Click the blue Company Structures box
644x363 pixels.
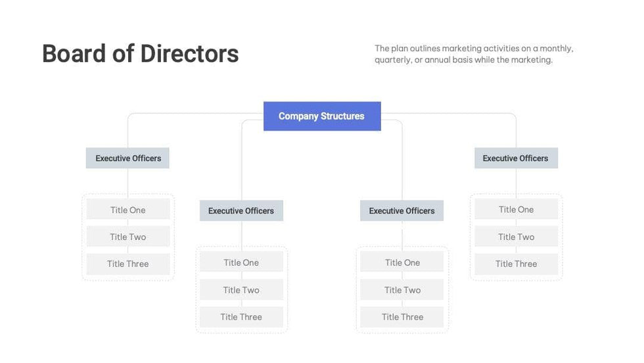click(321, 116)
